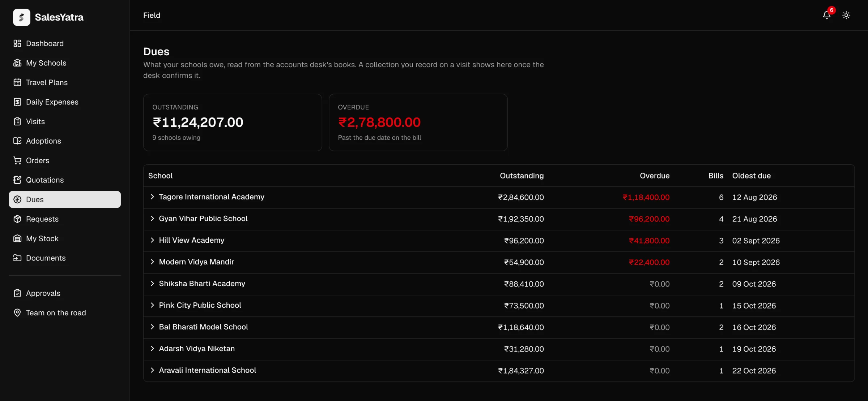Click the Visits clipboard icon
This screenshot has height=401, width=868.
click(x=17, y=121)
